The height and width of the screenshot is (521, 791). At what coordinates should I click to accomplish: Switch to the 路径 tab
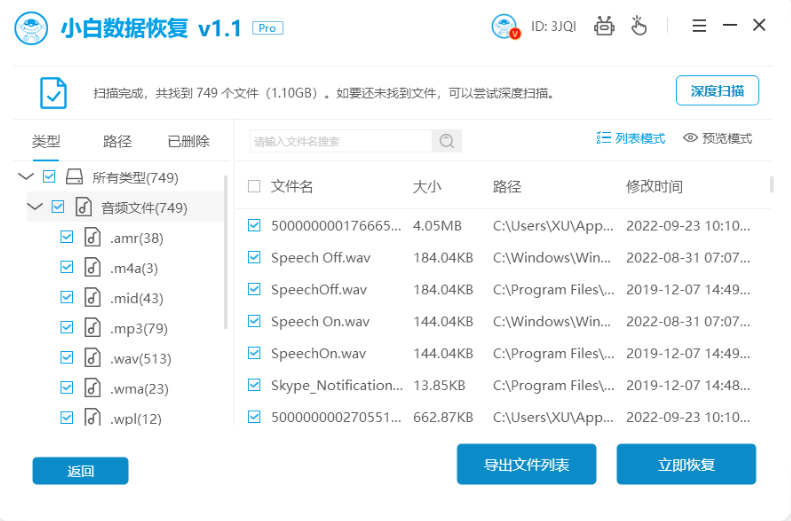(117, 141)
